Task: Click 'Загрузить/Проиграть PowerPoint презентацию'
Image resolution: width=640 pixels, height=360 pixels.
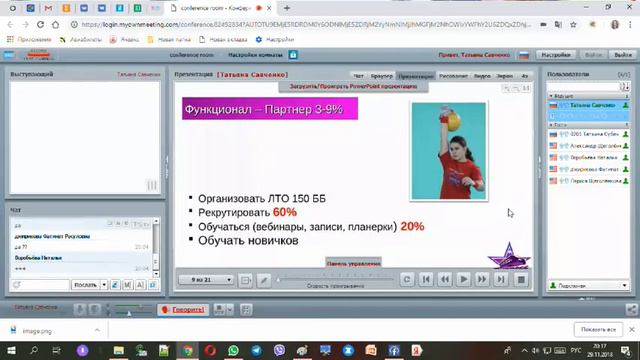Action: (353, 87)
